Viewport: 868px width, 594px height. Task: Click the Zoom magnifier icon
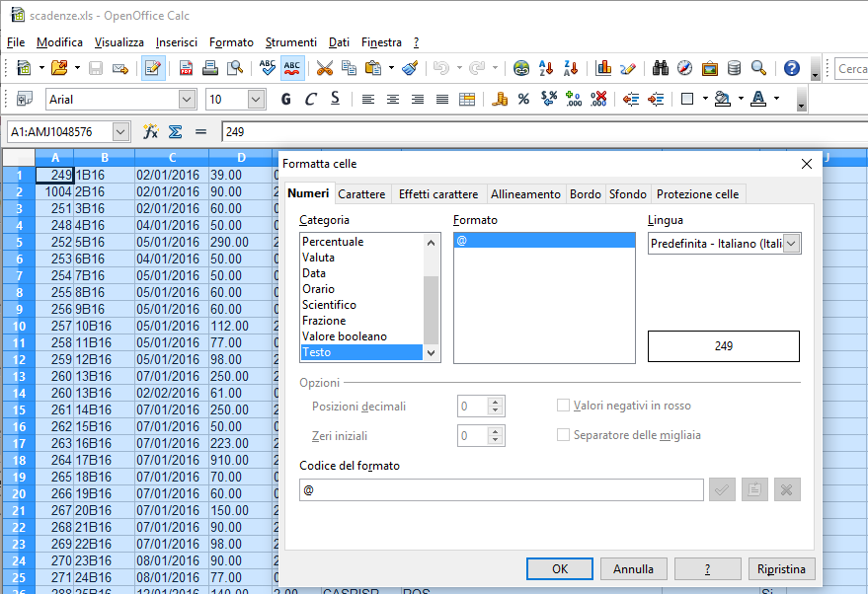point(759,68)
